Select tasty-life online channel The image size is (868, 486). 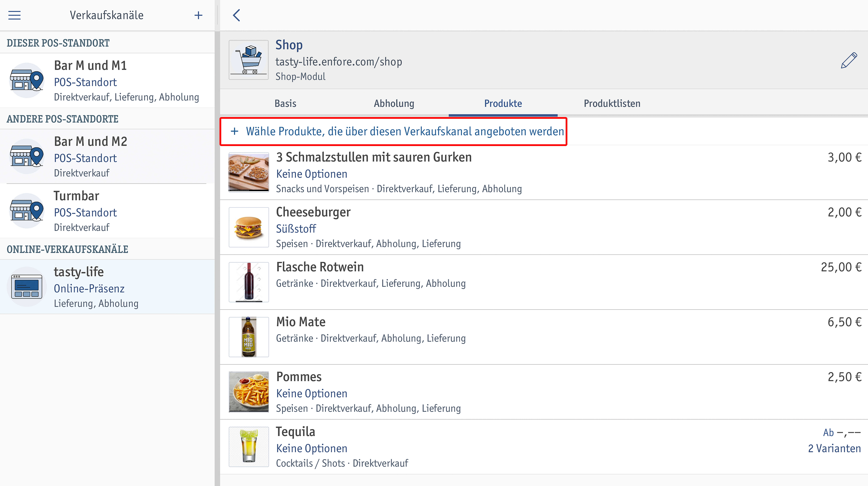[x=107, y=287]
